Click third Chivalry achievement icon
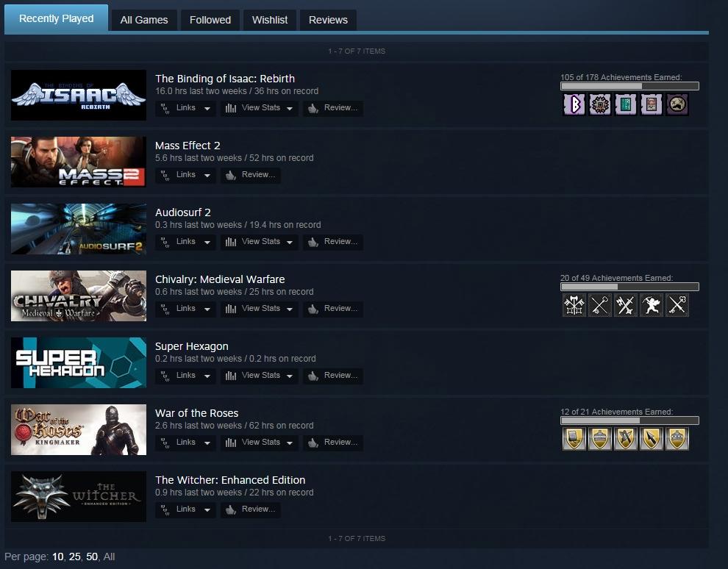 (625, 305)
